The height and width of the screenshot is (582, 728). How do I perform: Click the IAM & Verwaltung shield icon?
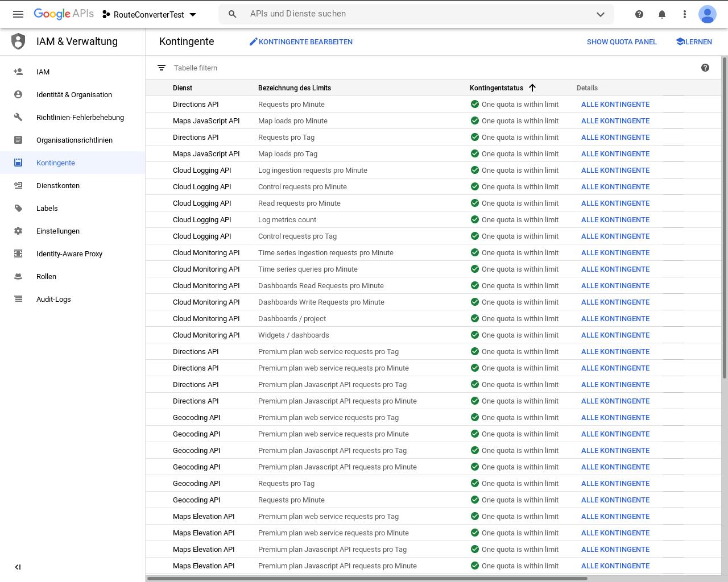(18, 41)
